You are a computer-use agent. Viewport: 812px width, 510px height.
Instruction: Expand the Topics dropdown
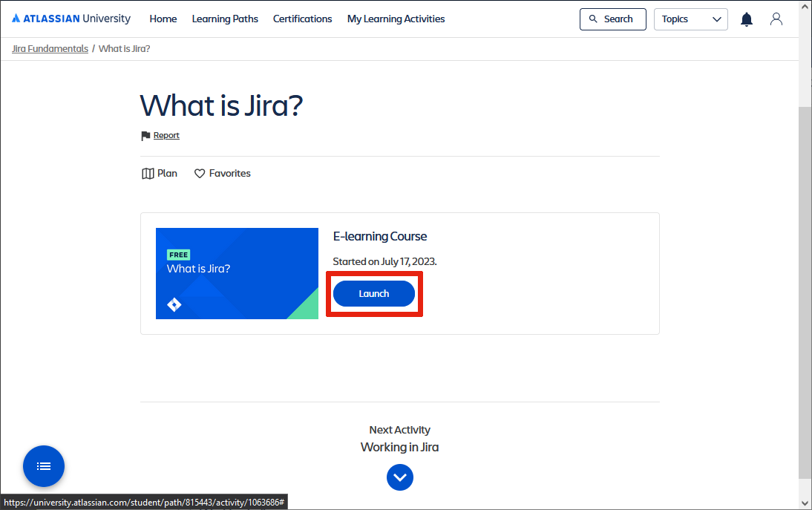coord(690,19)
